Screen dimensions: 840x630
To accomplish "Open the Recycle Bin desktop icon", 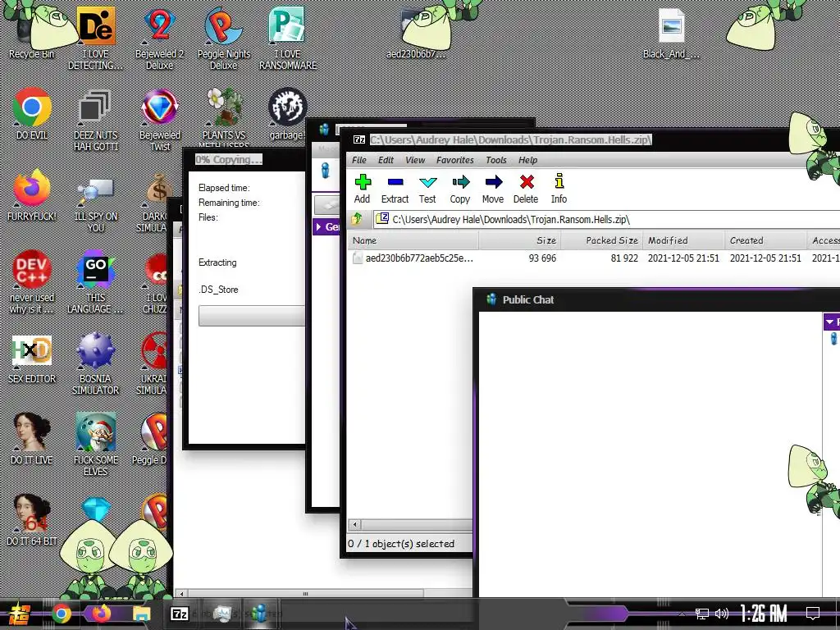I will tap(32, 32).
